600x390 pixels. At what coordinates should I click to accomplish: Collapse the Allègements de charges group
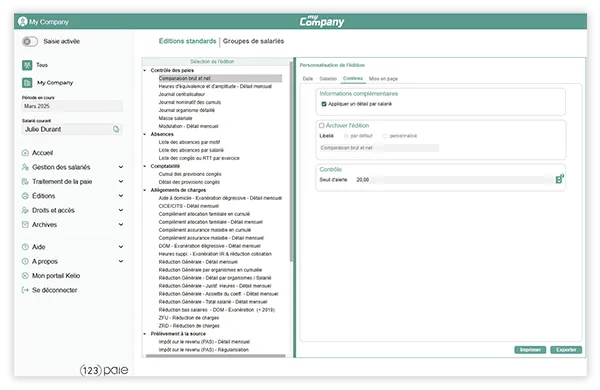click(145, 190)
